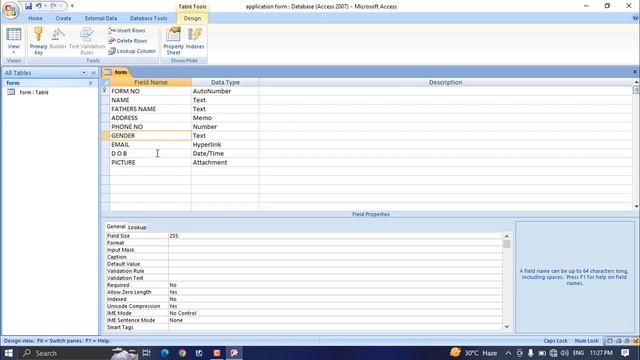640x360 pixels.
Task: Open the Database Tools ribbon tab
Action: (x=149, y=18)
